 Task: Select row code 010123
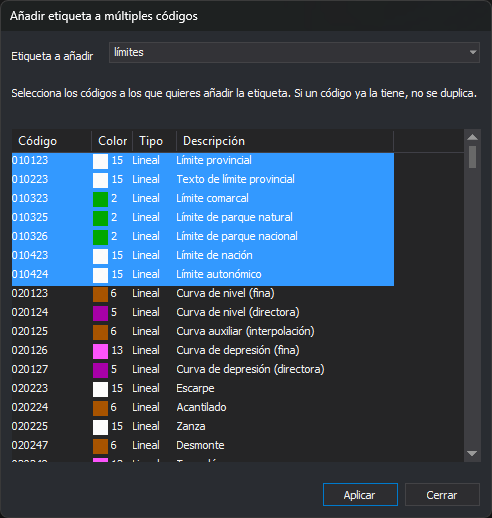[x=203, y=160]
